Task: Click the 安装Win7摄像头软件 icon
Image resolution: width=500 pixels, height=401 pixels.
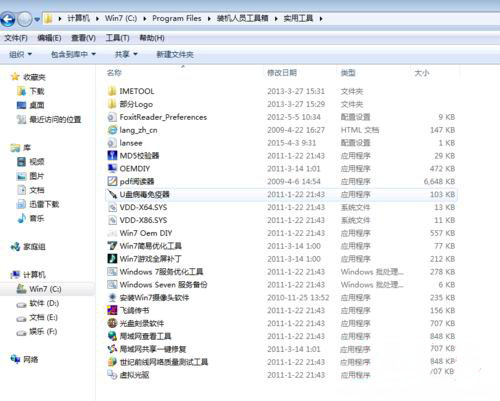Action: tap(112, 297)
